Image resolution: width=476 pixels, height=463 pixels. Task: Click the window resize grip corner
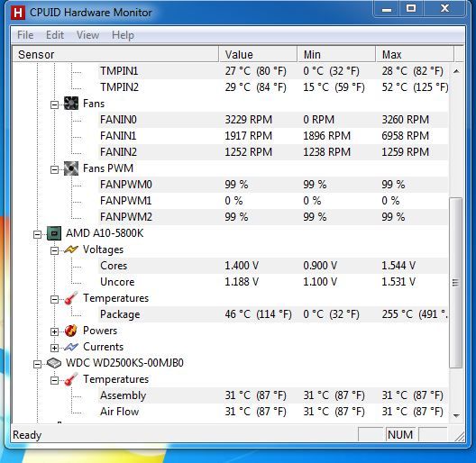click(459, 437)
